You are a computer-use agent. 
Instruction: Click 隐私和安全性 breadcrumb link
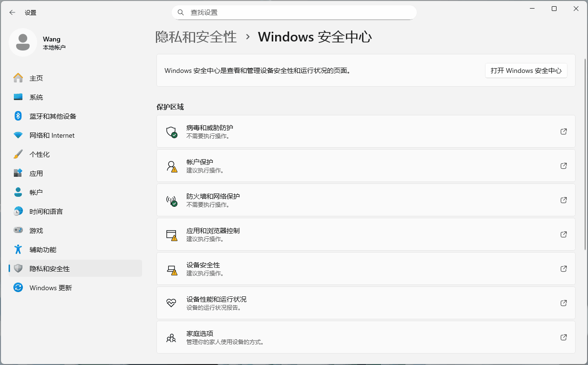coord(196,37)
